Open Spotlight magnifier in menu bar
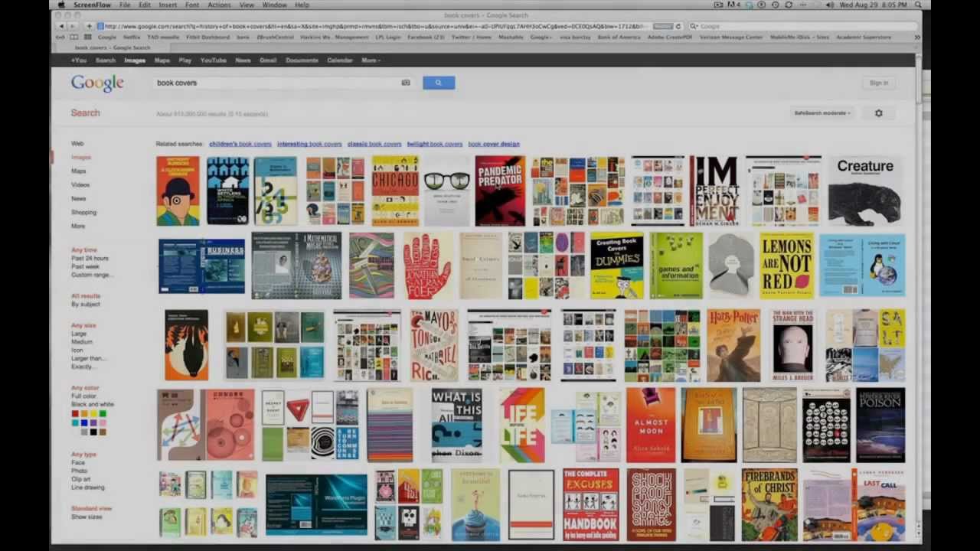This screenshot has width=980, height=551. [x=918, y=5]
